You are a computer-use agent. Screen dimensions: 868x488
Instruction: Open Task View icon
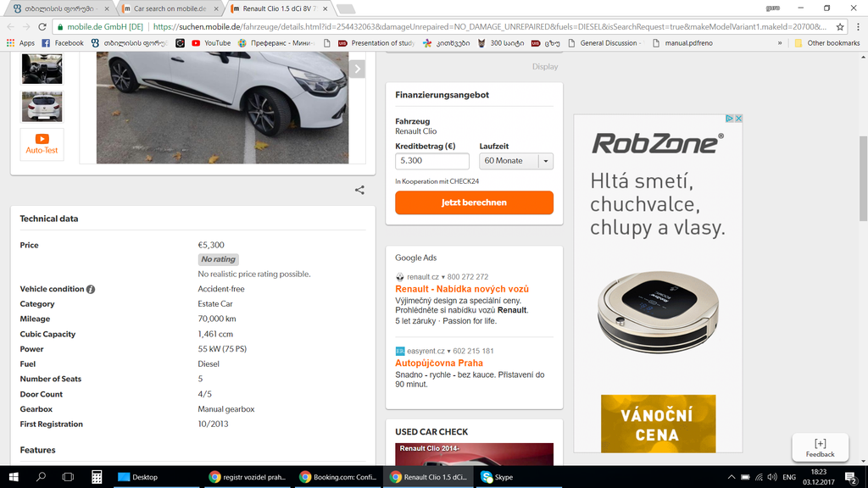click(x=68, y=477)
